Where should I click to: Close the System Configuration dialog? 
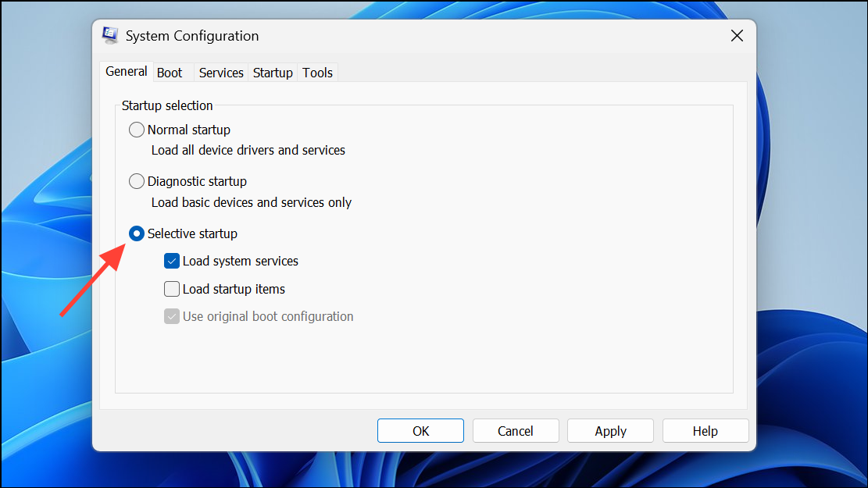coord(736,36)
